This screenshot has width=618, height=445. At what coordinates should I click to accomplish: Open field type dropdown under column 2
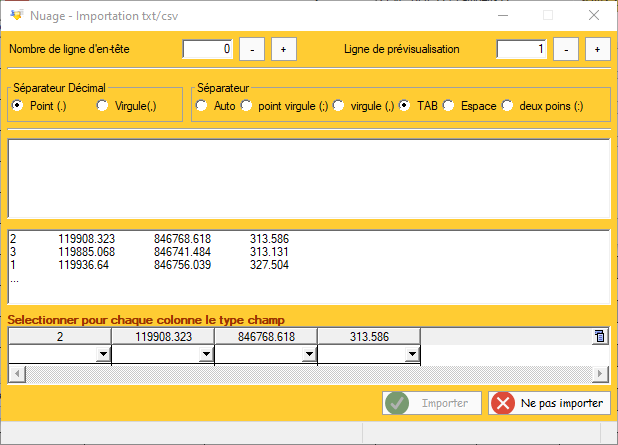coord(103,354)
